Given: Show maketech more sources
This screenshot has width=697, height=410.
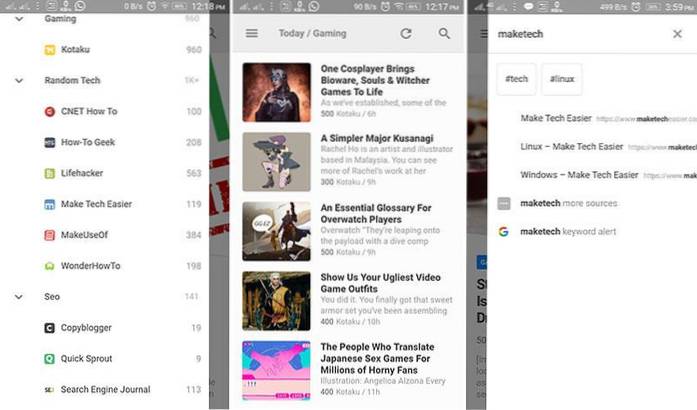Looking at the screenshot, I should pos(568,203).
